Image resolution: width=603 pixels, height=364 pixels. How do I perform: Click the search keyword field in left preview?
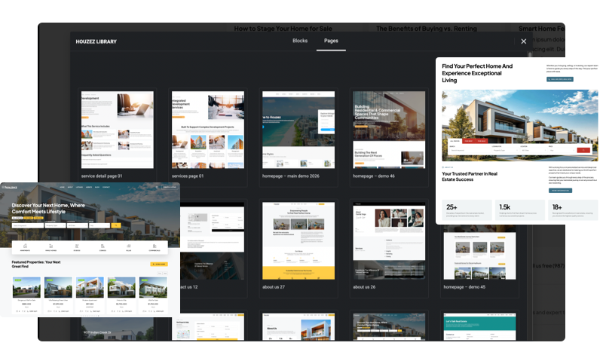click(x=28, y=225)
